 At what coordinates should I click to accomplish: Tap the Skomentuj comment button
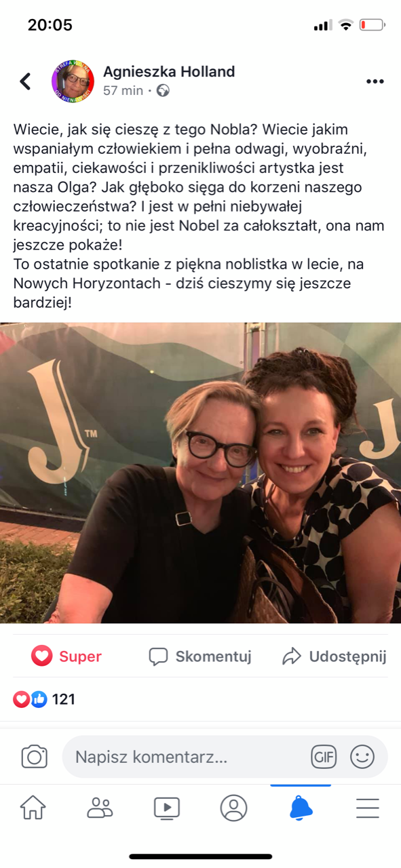pos(200,656)
